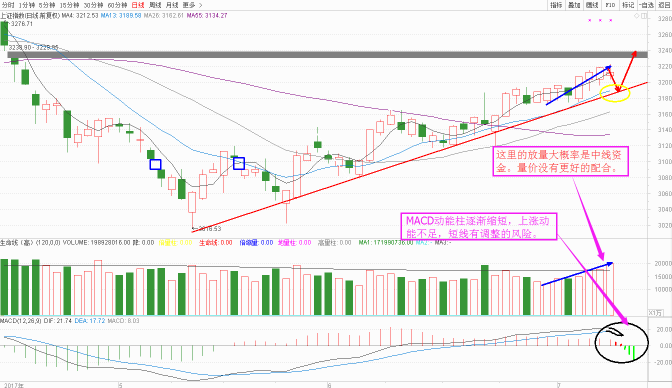Switch to the 月线 monthly chart
This screenshot has width=672, height=388.
point(172,5)
